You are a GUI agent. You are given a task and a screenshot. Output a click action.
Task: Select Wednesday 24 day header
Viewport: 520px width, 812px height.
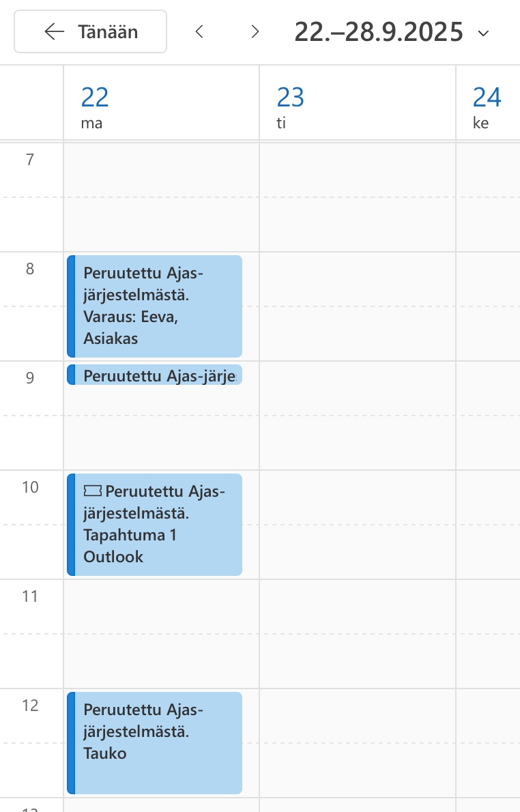487,105
